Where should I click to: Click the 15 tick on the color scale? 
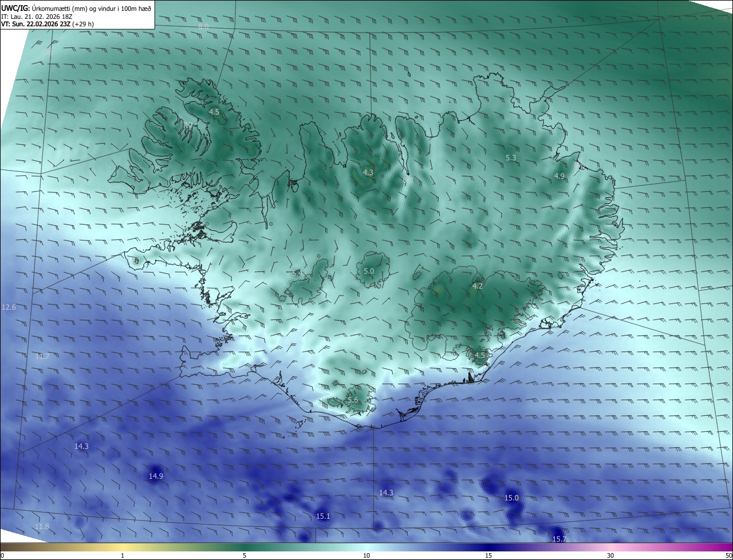pyautogui.click(x=488, y=555)
